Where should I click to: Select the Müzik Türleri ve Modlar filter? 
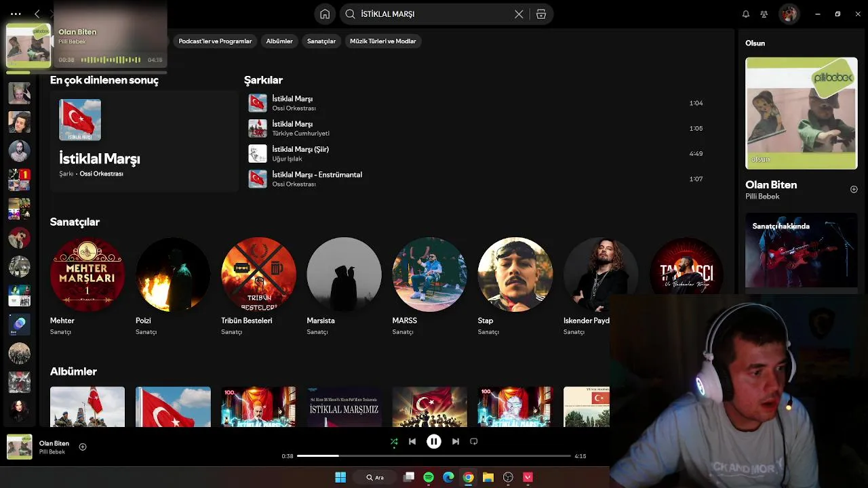[x=383, y=41]
